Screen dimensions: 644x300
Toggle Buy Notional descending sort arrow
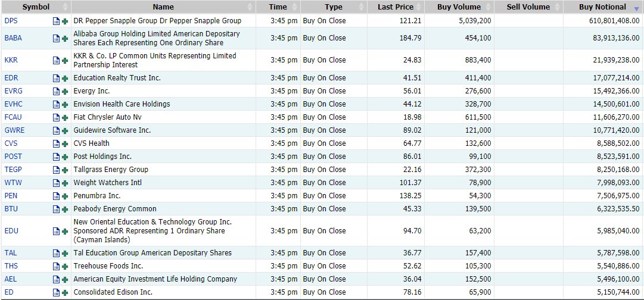(x=637, y=8)
